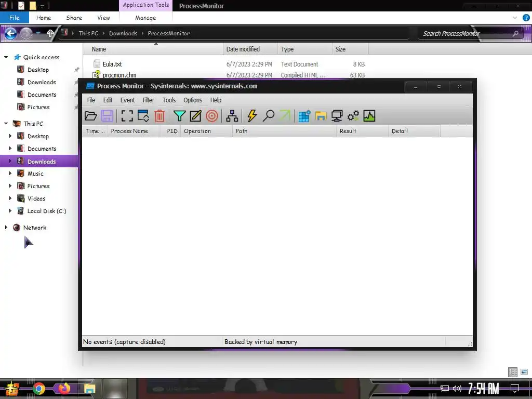Collapse the This PC tree node

pyautogui.click(x=6, y=124)
